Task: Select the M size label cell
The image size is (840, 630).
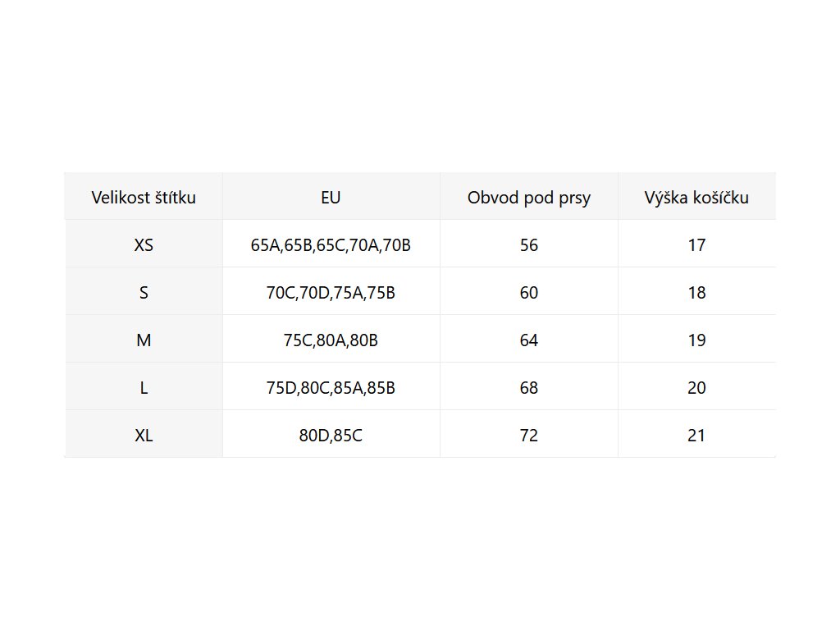Action: pyautogui.click(x=144, y=340)
